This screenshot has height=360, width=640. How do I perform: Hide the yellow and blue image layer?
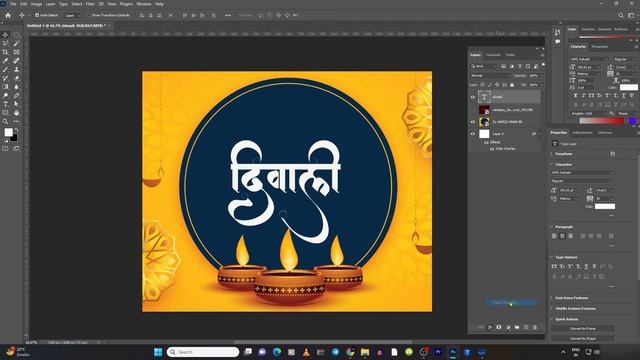pos(473,122)
